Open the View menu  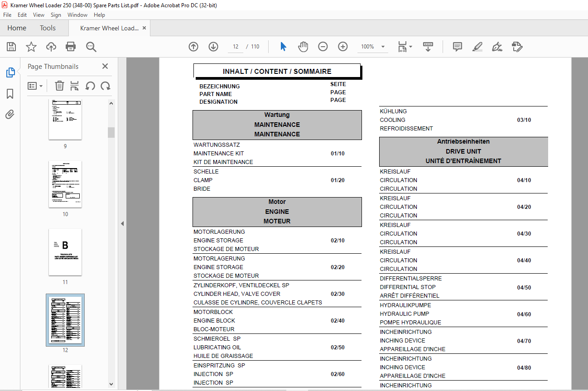pyautogui.click(x=39, y=15)
